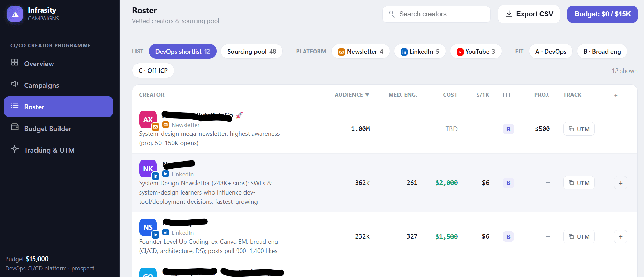Copy UTM for the 362k audience creator

tap(579, 183)
